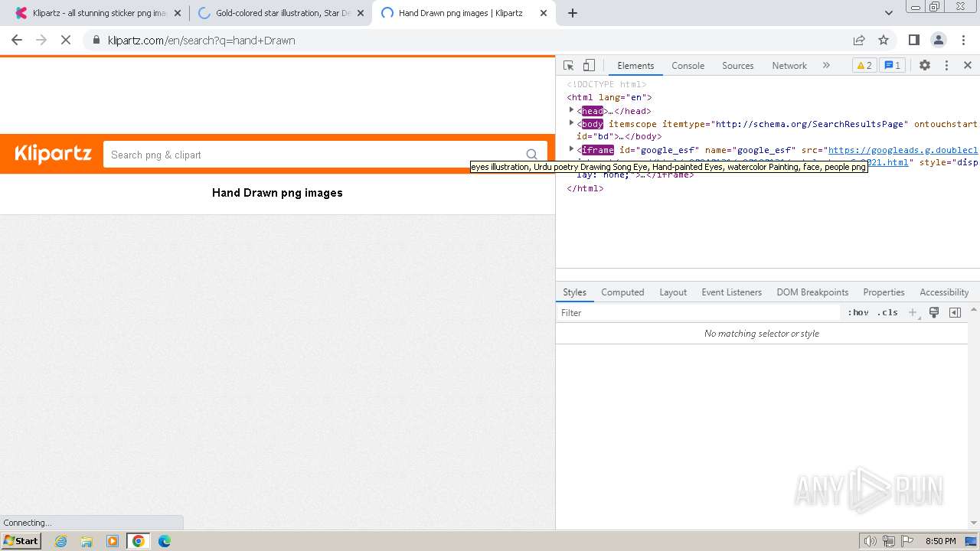
Task: Toggle the rendering emulations brush icon
Action: click(934, 312)
